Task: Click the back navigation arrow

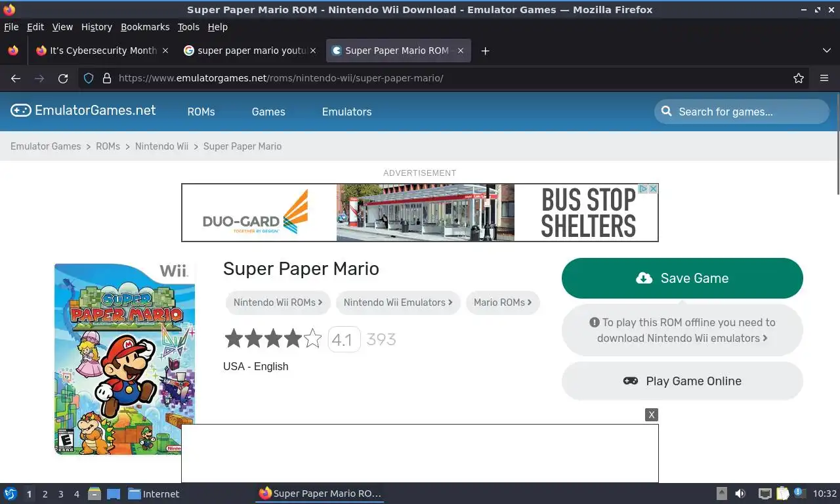Action: (16, 78)
